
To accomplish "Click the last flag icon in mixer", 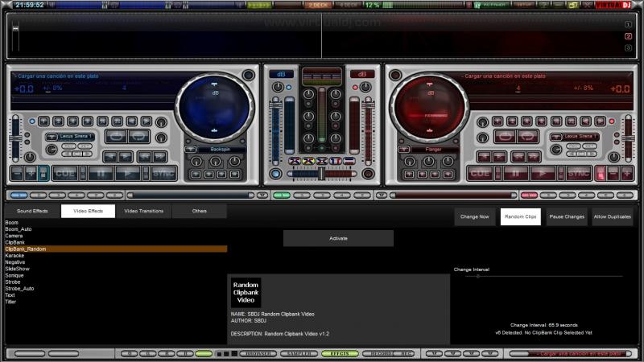I will coord(349,161).
